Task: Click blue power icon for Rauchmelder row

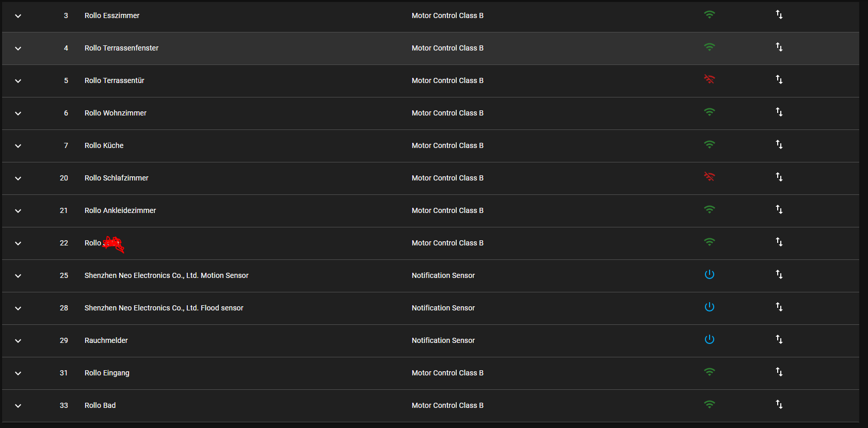Action: [x=710, y=339]
